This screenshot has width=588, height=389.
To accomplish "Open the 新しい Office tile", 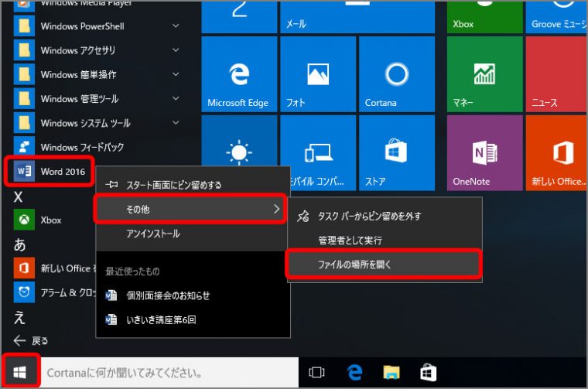I will pyautogui.click(x=557, y=153).
